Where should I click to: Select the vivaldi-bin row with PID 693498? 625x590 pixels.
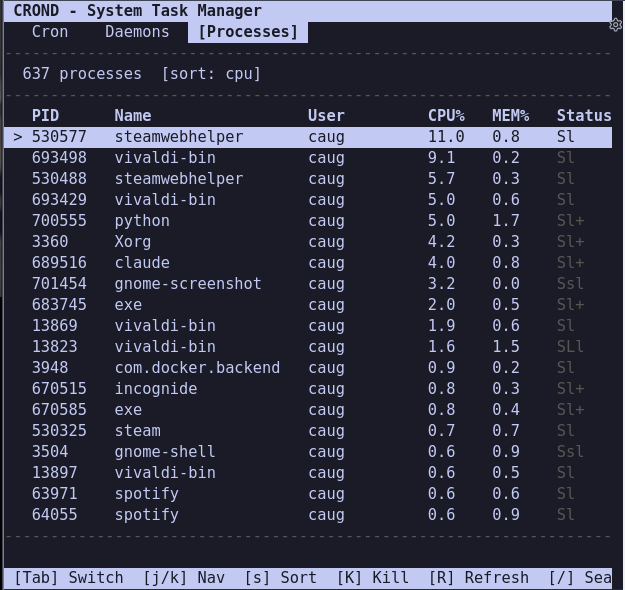(308, 158)
